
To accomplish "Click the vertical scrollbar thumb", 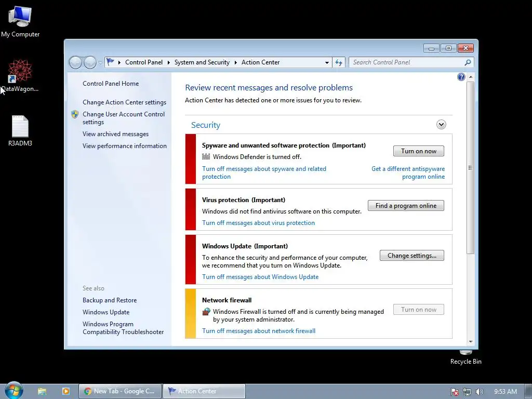I will click(471, 168).
